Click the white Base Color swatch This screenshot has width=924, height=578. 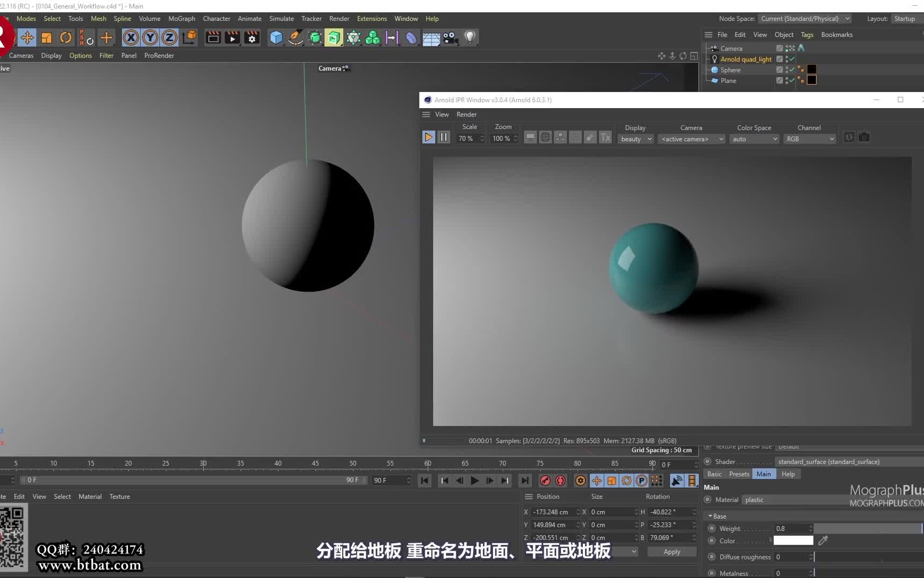coord(794,541)
